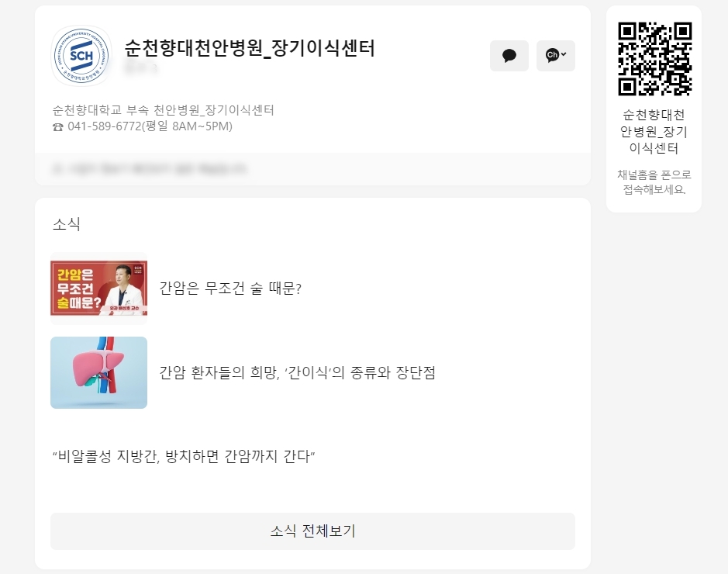Click the QR code image
Viewport: 728px width, 574px height.
click(x=654, y=58)
